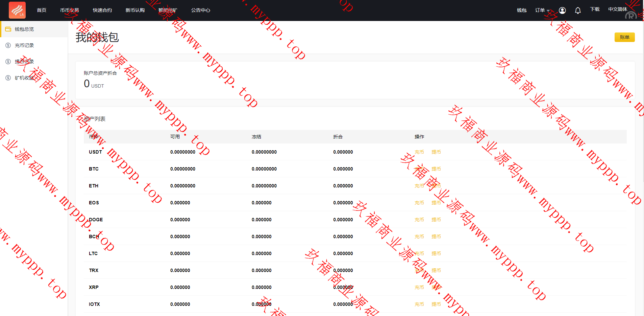Click the coin icon beside 充币记录
The image size is (644, 316).
[8, 45]
